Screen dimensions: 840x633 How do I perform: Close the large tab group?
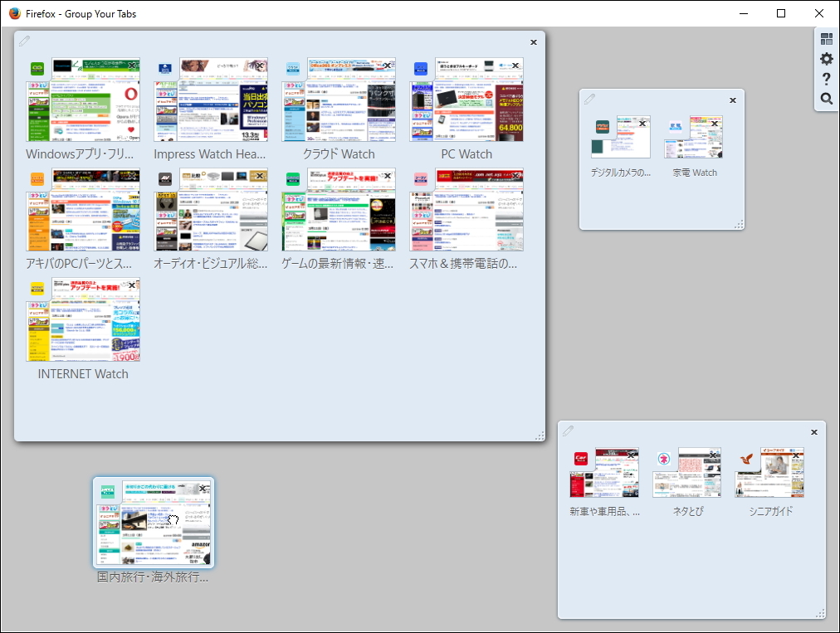point(534,42)
